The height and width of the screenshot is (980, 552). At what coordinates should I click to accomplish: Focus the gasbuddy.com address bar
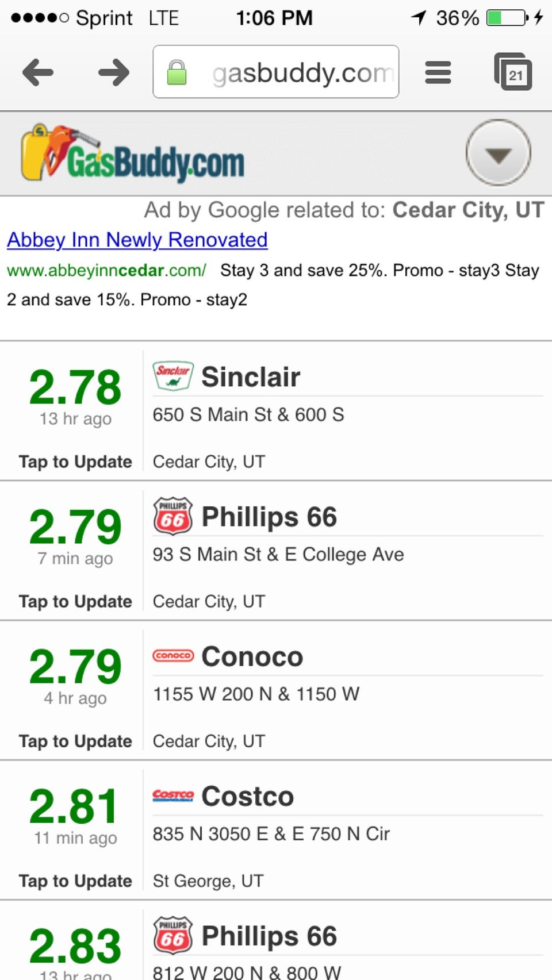[276, 72]
